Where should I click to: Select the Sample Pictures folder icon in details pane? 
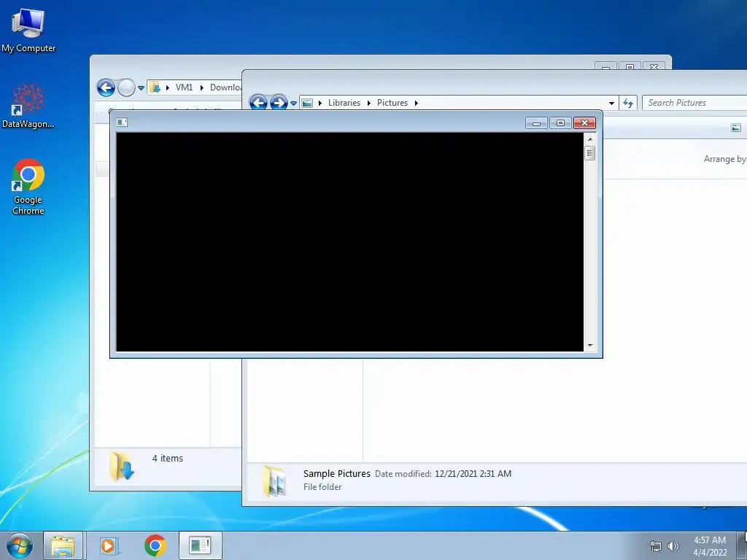point(275,481)
